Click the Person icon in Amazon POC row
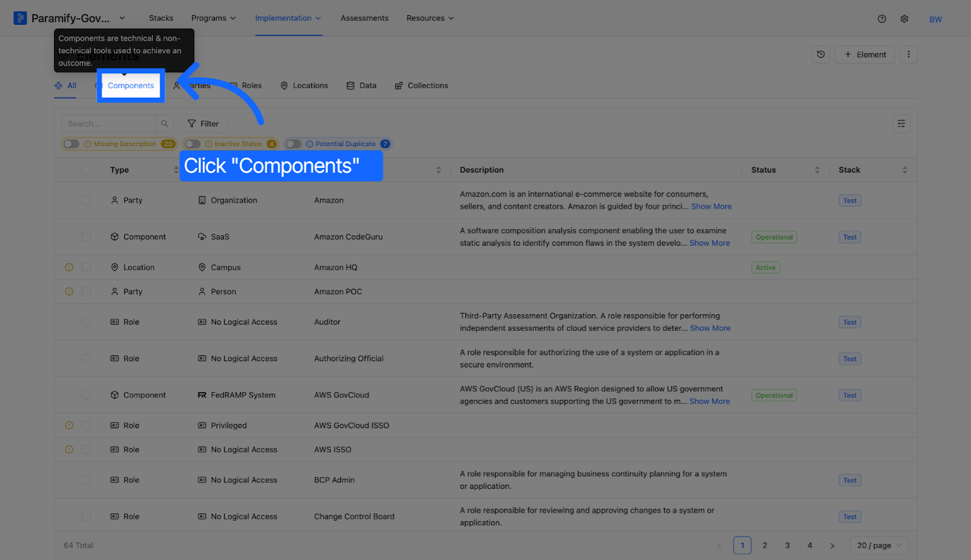Screen dimensions: 971x560 point(202,292)
